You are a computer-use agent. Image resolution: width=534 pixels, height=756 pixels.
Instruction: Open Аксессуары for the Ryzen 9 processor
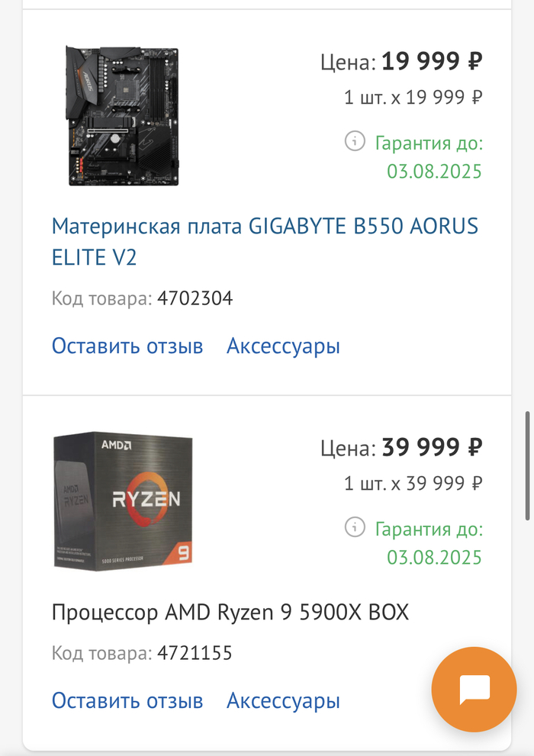[x=283, y=700]
